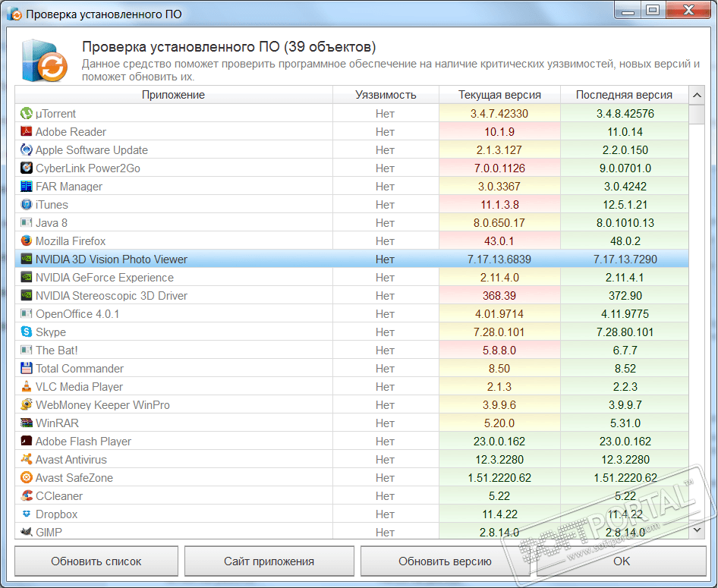Click the Total Commander floppy icon
This screenshot has height=588, width=718.
pyautogui.click(x=27, y=369)
